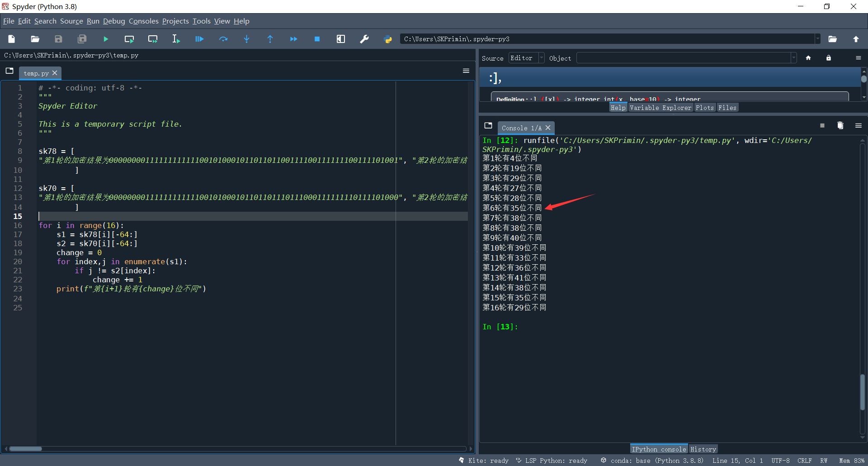Click Kite ready status entry
Image resolution: width=868 pixels, height=466 pixels.
484,461
